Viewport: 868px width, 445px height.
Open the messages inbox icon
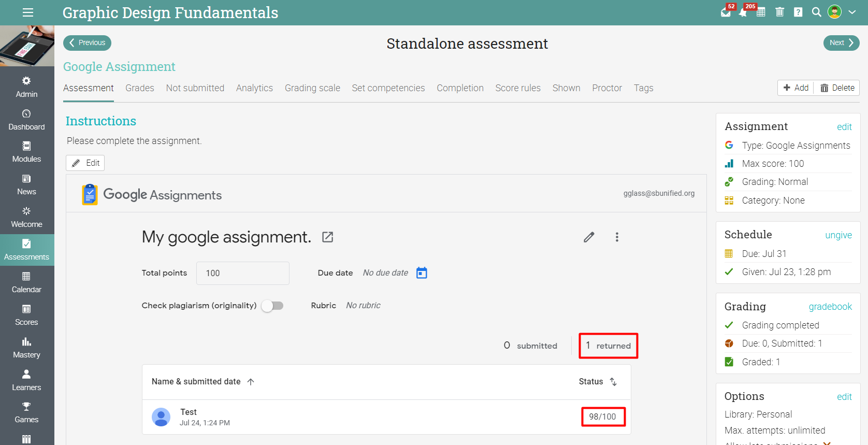point(726,12)
